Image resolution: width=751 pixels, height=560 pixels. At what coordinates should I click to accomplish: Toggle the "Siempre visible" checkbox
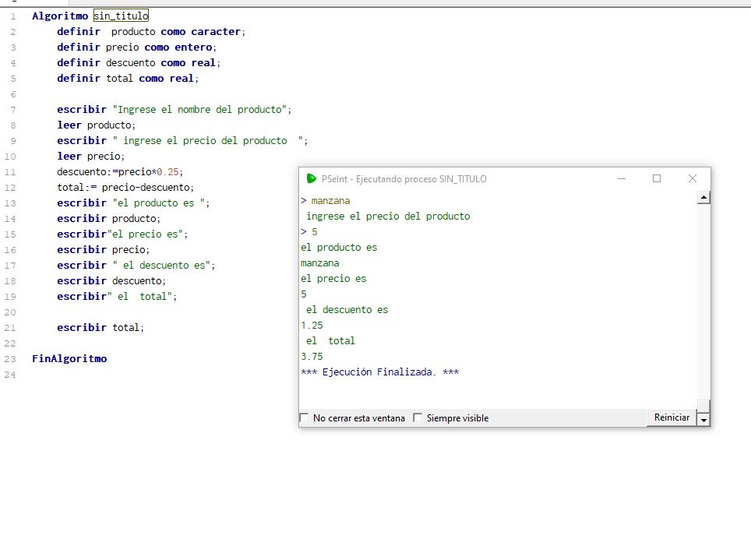tap(418, 418)
